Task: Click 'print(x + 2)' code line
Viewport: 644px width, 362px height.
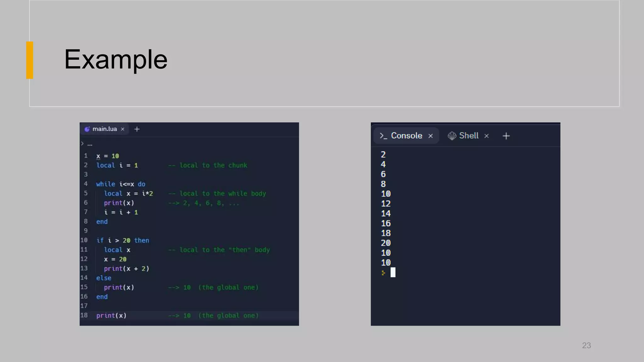Action: pos(126,269)
